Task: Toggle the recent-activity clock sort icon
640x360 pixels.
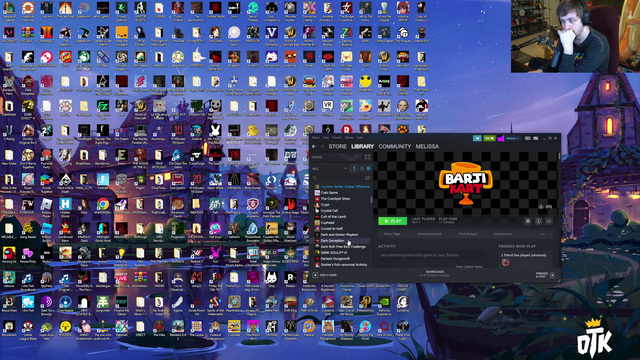Action: (x=362, y=168)
